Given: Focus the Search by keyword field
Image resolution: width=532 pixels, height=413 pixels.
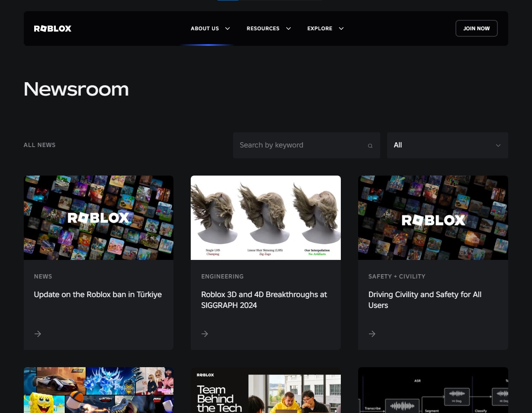Looking at the screenshot, I should tap(306, 145).
